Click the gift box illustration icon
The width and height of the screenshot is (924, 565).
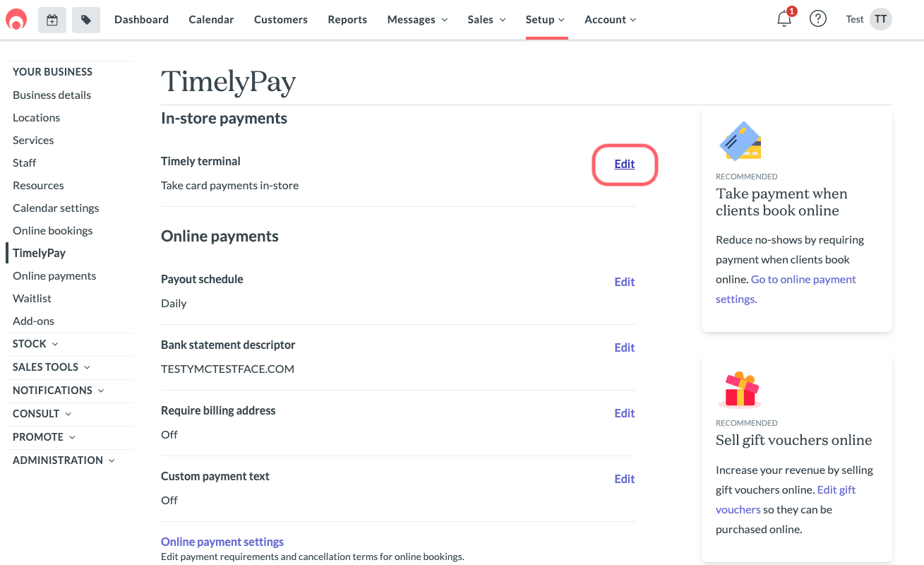click(x=740, y=389)
